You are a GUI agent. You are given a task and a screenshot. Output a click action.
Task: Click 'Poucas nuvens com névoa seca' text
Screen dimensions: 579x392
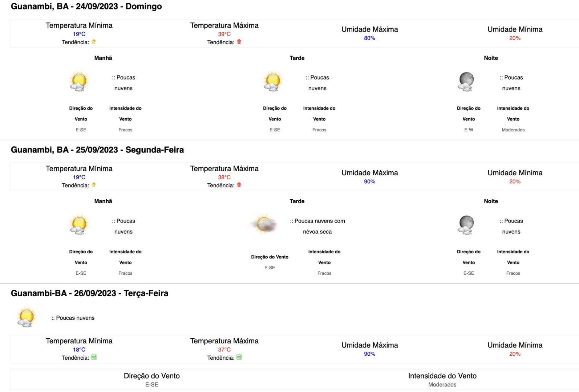[317, 226]
